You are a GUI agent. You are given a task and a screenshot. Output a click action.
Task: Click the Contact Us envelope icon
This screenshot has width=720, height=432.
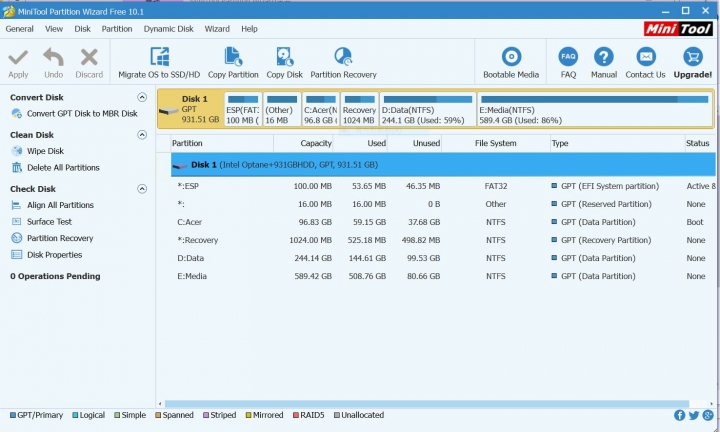pyautogui.click(x=646, y=57)
